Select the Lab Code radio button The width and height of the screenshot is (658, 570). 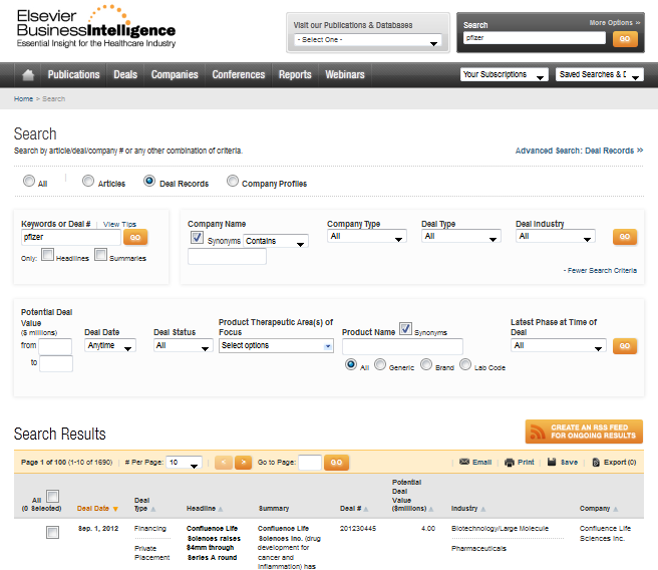point(465,364)
